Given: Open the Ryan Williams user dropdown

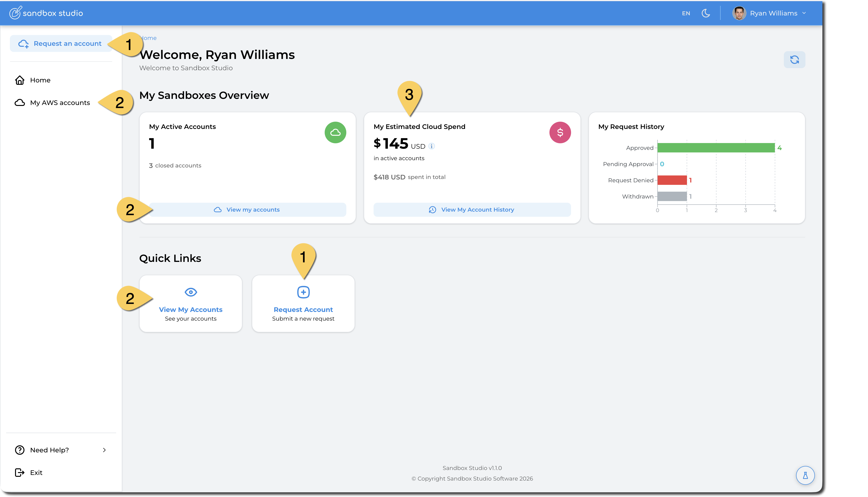Looking at the screenshot, I should 804,13.
